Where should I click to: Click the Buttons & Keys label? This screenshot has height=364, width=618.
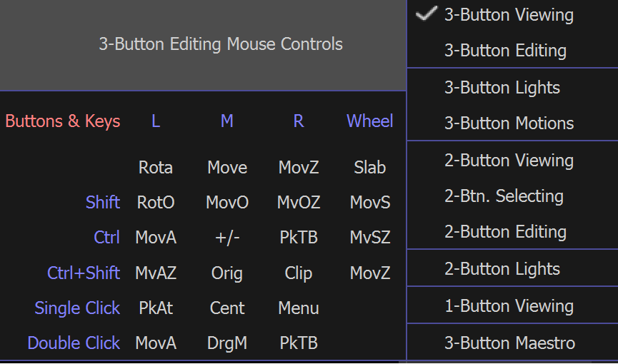[x=63, y=121]
